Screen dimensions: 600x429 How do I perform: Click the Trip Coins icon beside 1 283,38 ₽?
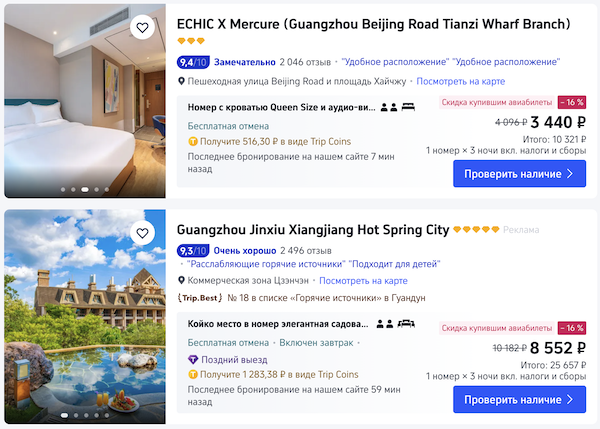point(193,375)
